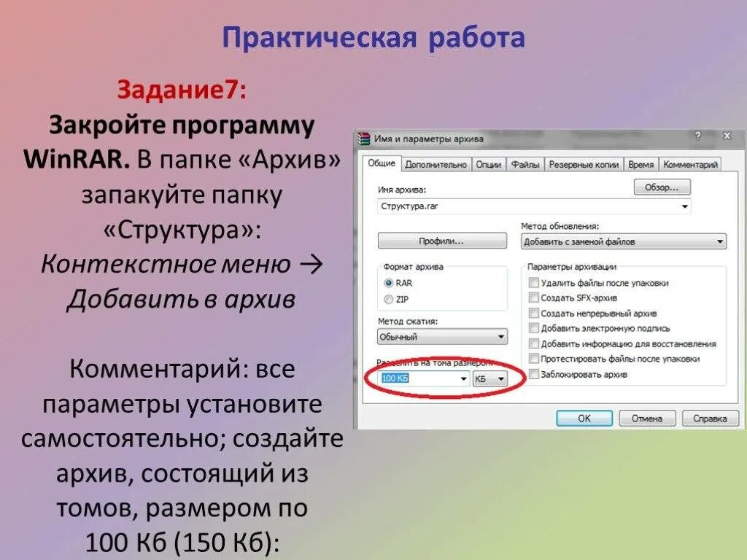
Task: Click the Отмена button
Action: pyautogui.click(x=647, y=418)
